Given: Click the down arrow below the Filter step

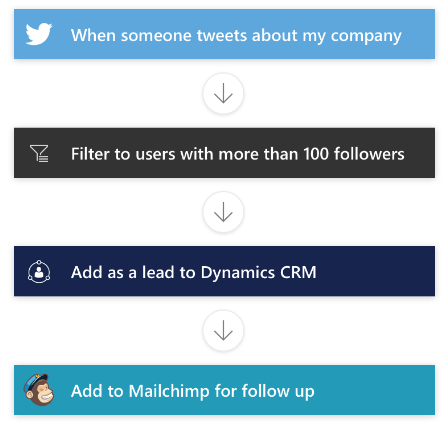Looking at the screenshot, I should pyautogui.click(x=223, y=212).
